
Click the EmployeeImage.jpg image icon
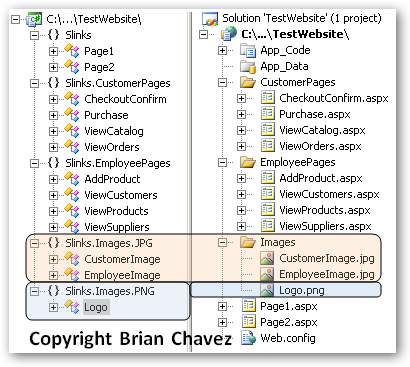[x=267, y=274]
